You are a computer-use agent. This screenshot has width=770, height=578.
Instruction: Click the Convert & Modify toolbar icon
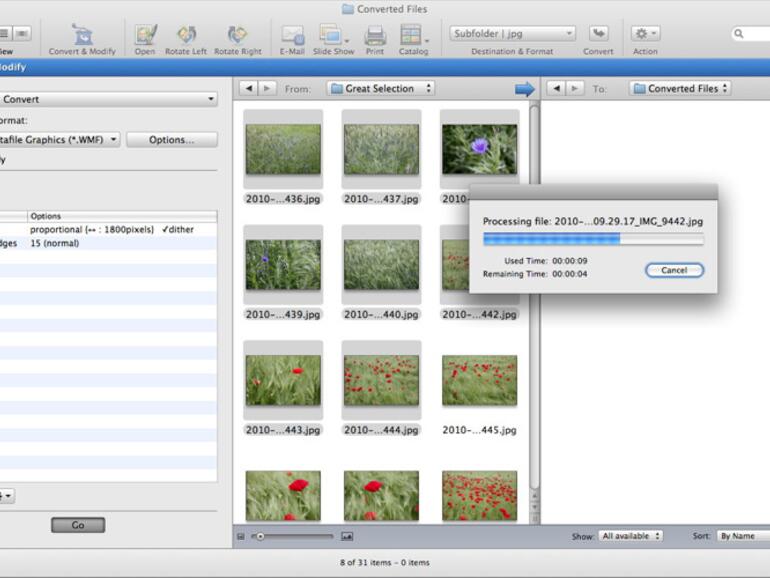[x=82, y=36]
